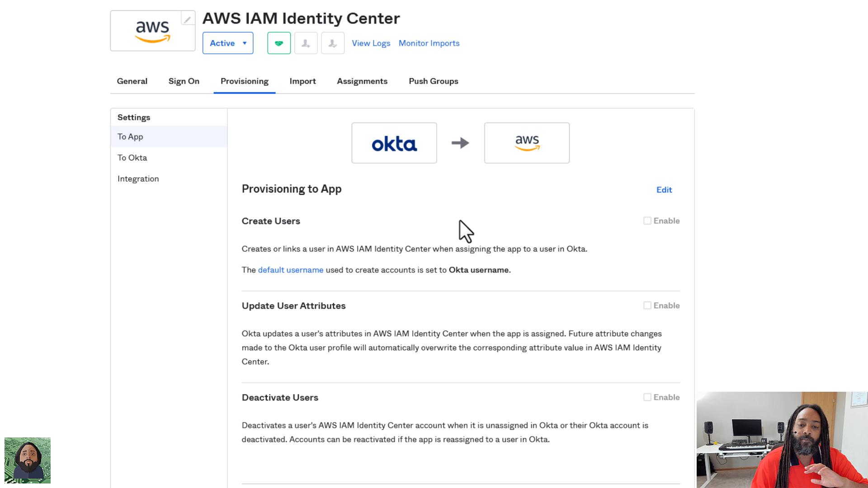Image resolution: width=868 pixels, height=488 pixels.
Task: Enable the Deactivate Users checkbox
Action: (x=647, y=397)
